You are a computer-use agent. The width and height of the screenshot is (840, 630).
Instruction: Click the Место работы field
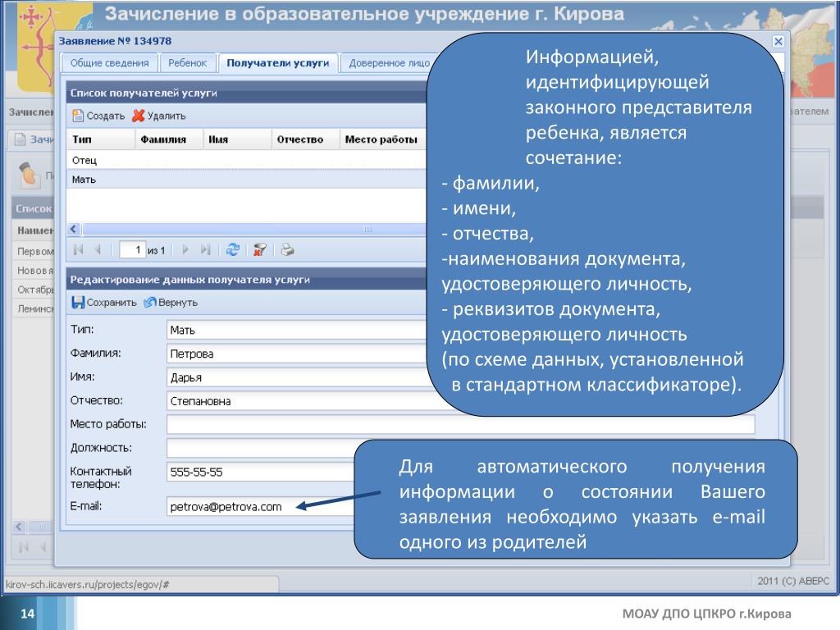click(461, 424)
